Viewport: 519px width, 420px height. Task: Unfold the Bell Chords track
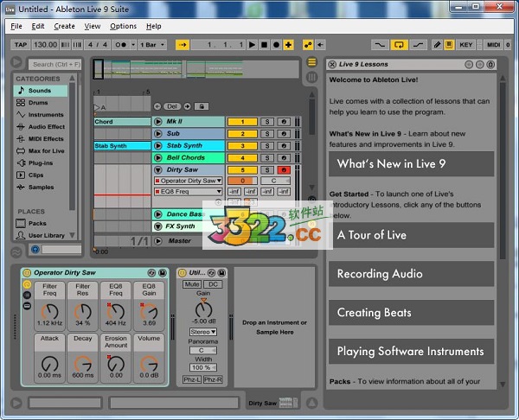coord(158,158)
